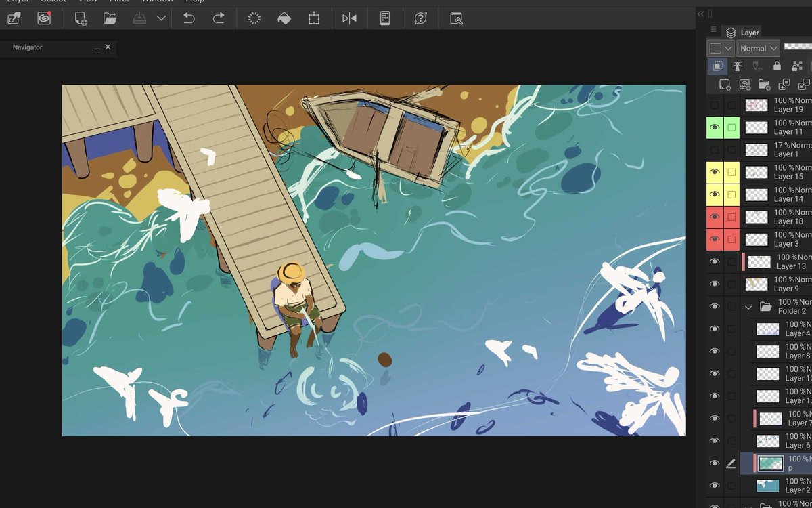Image resolution: width=812 pixels, height=508 pixels.
Task: Click Transfer To Lower Layer icon
Action: click(x=784, y=85)
